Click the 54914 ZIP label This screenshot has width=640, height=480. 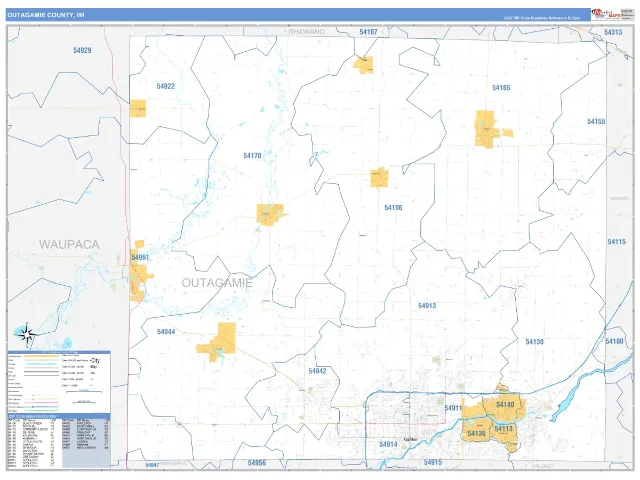tap(388, 444)
